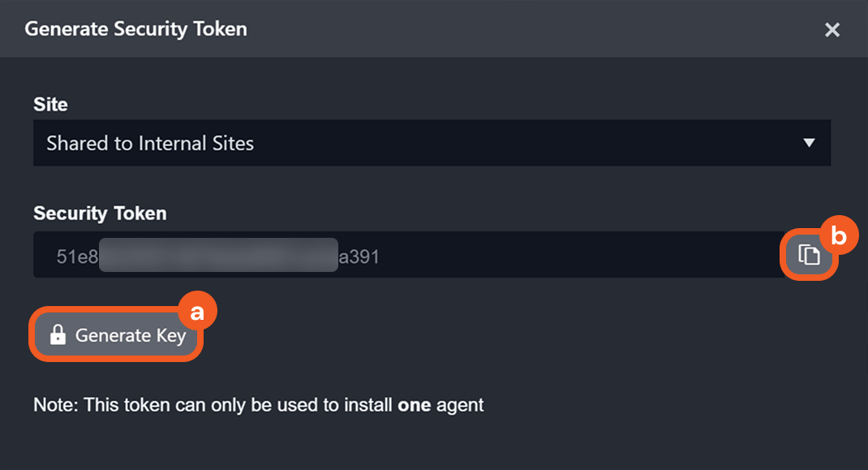868x470 pixels.
Task: Close the Generate Security Token dialog
Action: click(831, 30)
